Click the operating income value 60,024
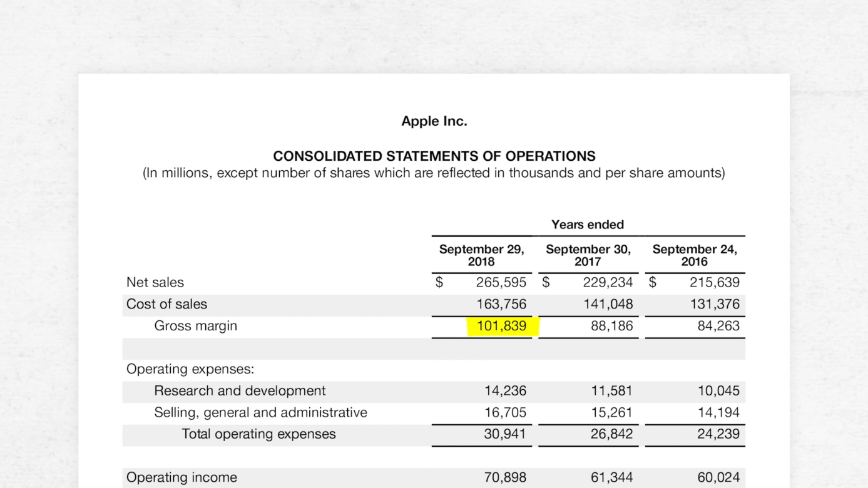The height and width of the screenshot is (488, 868). (x=718, y=477)
